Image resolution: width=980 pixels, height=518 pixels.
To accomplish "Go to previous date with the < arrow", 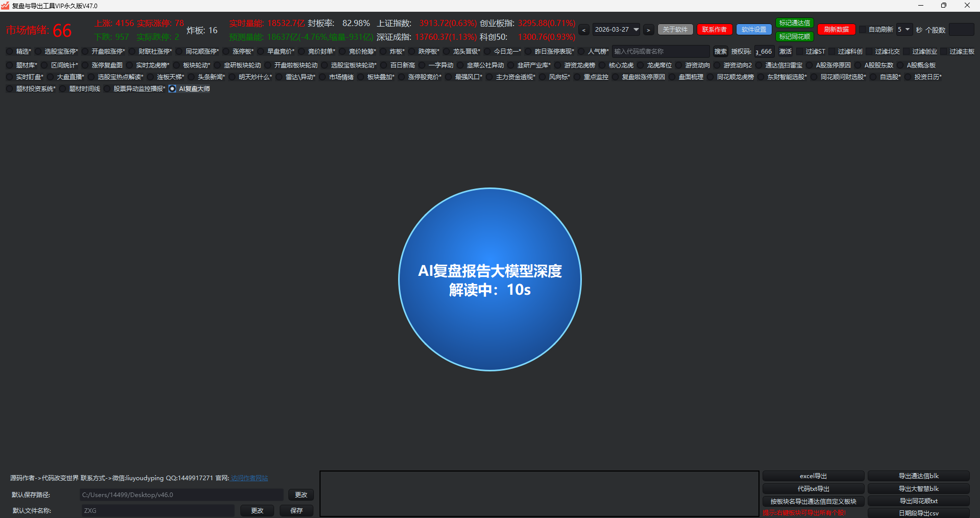I will [584, 30].
